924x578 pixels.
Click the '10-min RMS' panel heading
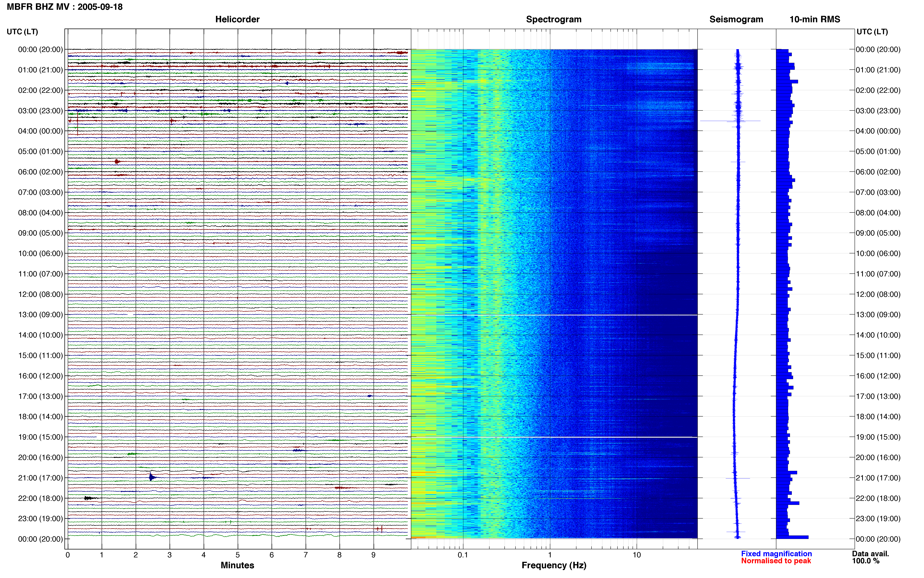(815, 19)
